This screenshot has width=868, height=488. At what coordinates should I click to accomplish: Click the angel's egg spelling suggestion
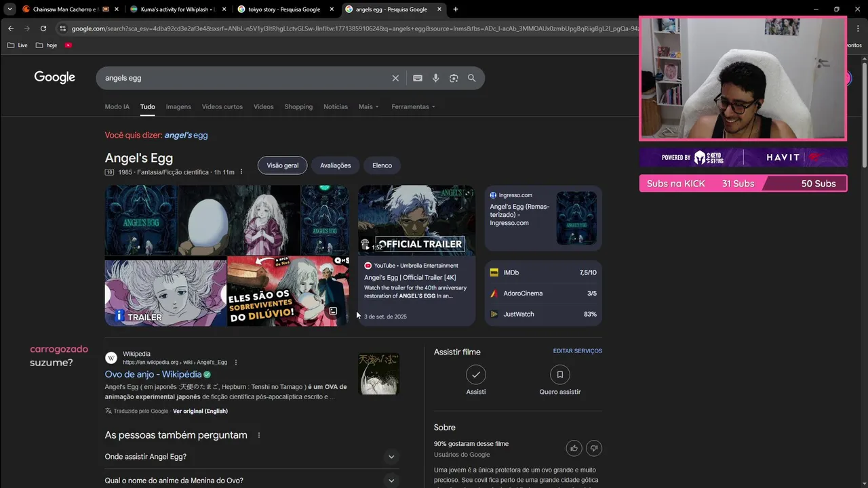186,135
